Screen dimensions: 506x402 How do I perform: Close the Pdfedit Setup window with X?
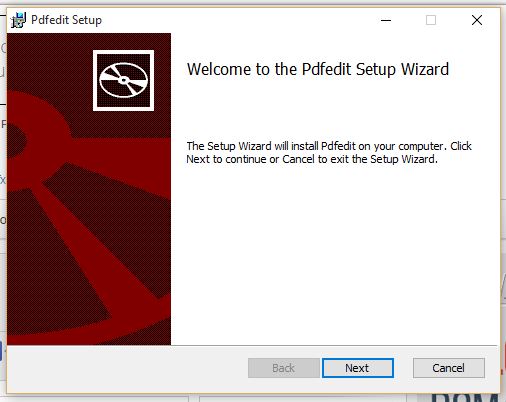point(477,20)
